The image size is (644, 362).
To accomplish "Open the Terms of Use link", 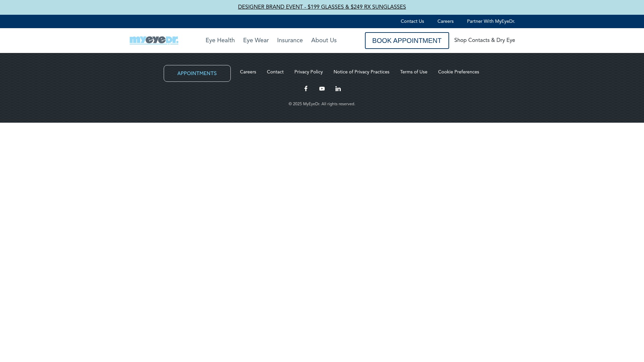I will [x=414, y=72].
